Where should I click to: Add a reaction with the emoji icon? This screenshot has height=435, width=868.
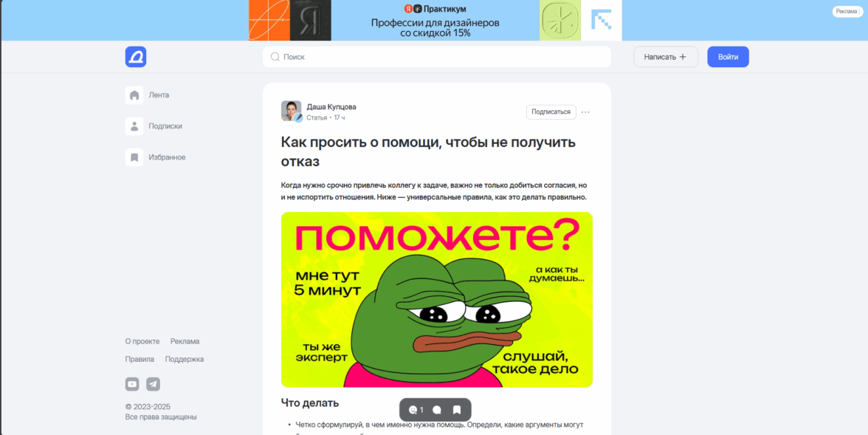413,410
